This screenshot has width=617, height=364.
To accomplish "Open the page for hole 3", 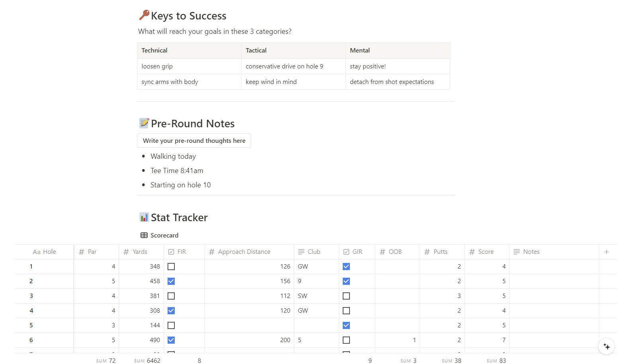I will click(x=31, y=296).
